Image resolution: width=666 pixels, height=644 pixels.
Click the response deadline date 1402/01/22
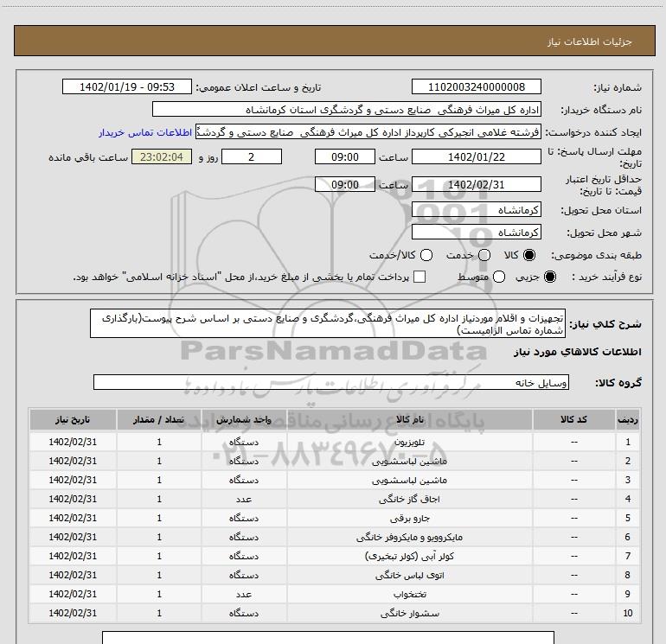click(476, 156)
